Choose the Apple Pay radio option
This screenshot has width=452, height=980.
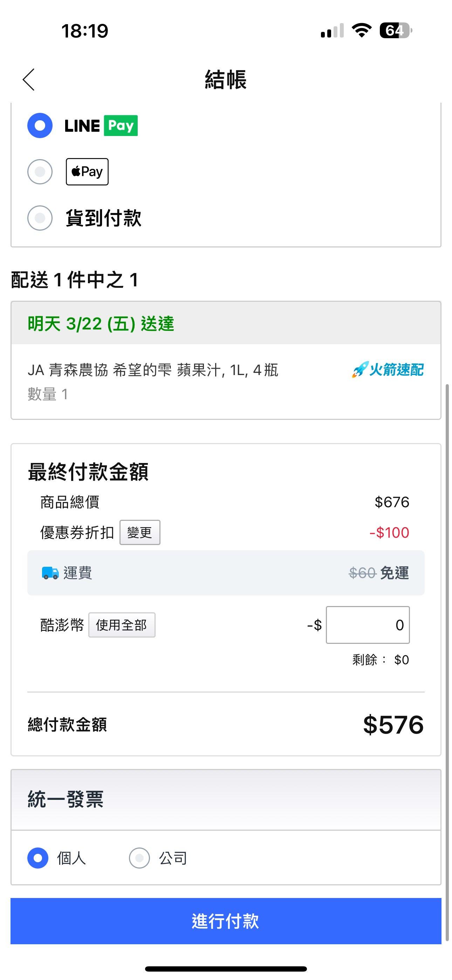click(40, 172)
